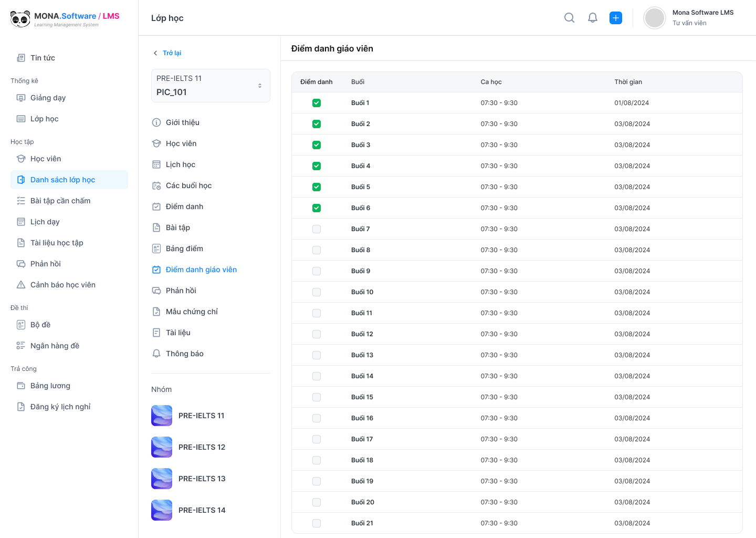Open the Điểm danh menu link

(184, 206)
